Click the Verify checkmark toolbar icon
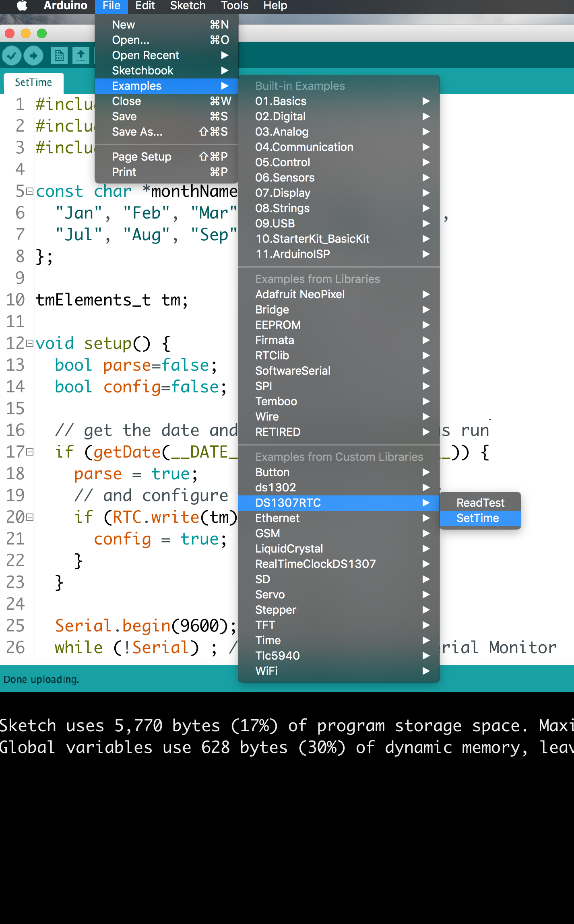Image resolution: width=574 pixels, height=924 pixels. [12, 56]
